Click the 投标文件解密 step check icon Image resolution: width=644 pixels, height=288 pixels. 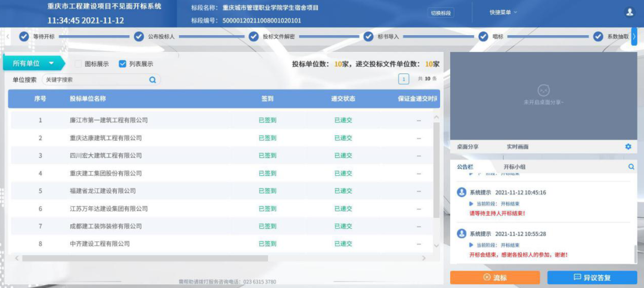pyautogui.click(x=253, y=36)
